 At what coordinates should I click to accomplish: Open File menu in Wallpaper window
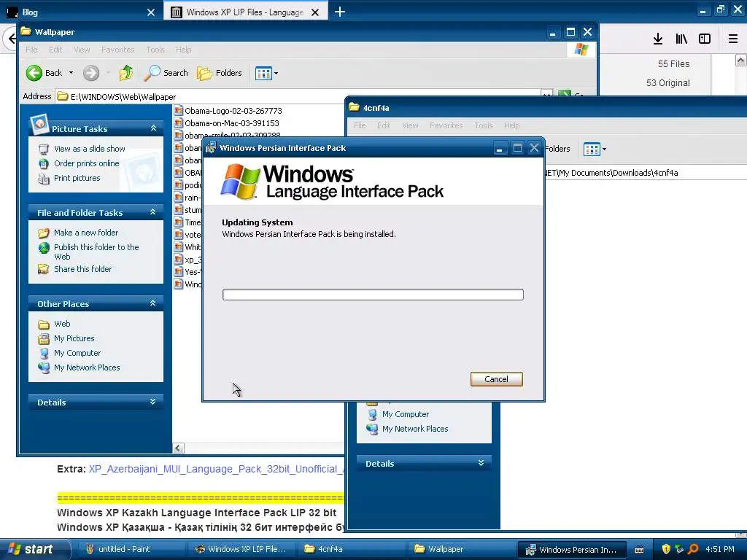coord(31,50)
